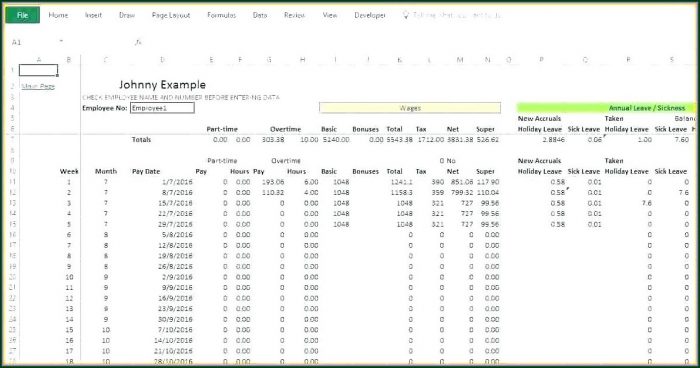Open the View ribbon tab
The height and width of the screenshot is (368, 700).
tap(330, 15)
